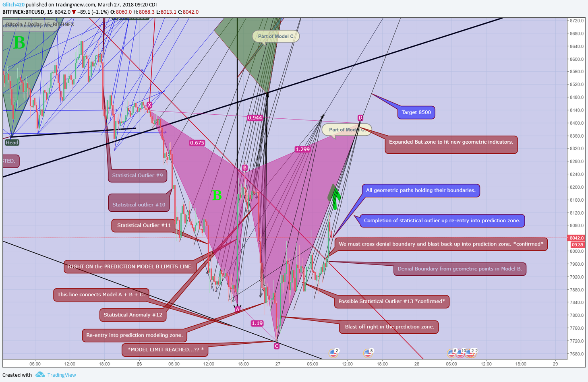The image size is (588, 382).
Task: Click the economic event icon numbered 10
Action: [460, 353]
